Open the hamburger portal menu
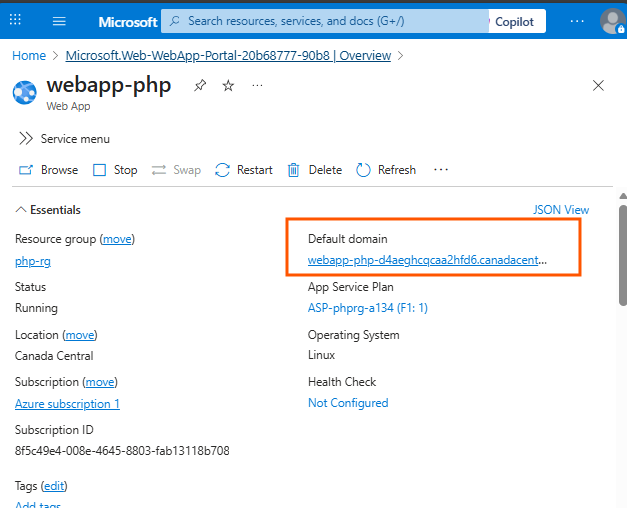Screen dimensions: 627x508 click(x=59, y=21)
